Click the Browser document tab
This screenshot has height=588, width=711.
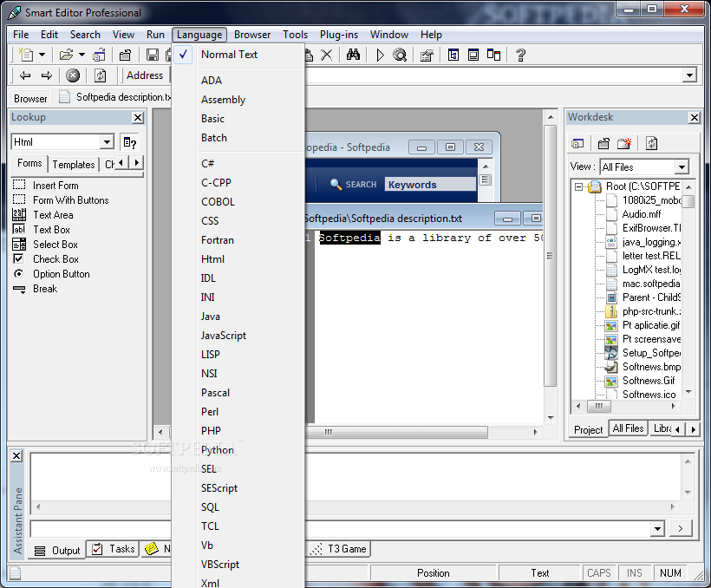tap(30, 99)
